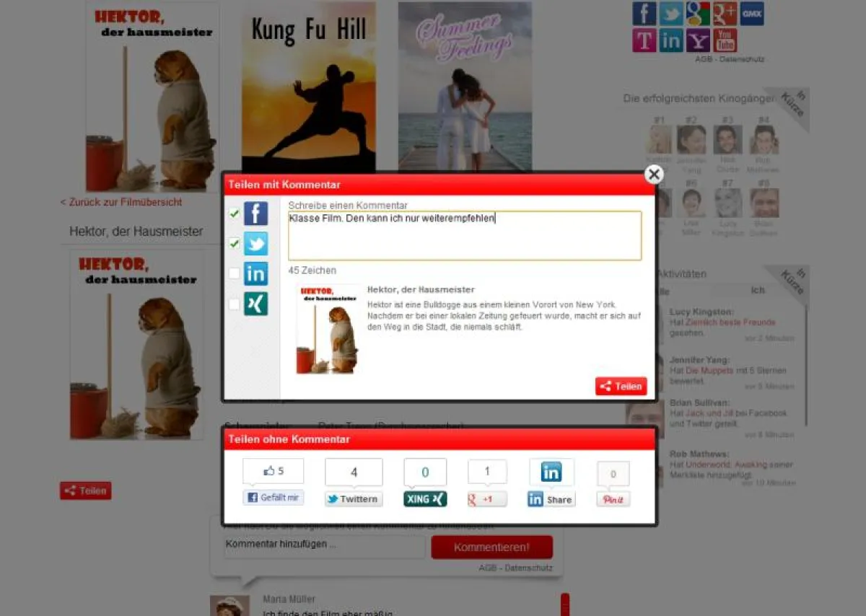Click the red Teilen button in the dialog

pos(621,386)
